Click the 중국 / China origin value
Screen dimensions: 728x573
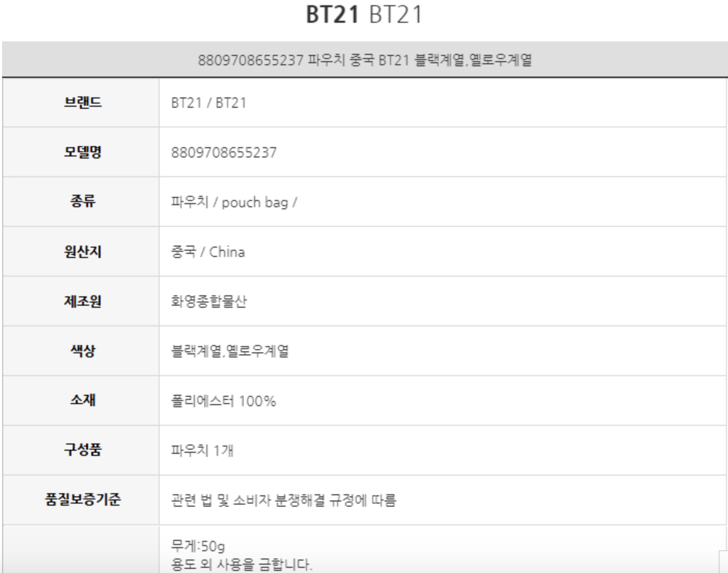click(x=208, y=252)
